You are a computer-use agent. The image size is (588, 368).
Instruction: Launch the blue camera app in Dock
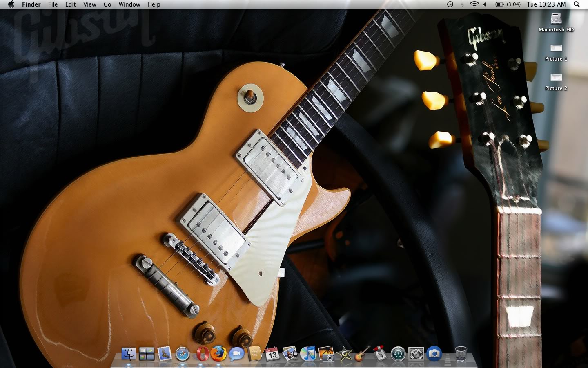point(434,353)
